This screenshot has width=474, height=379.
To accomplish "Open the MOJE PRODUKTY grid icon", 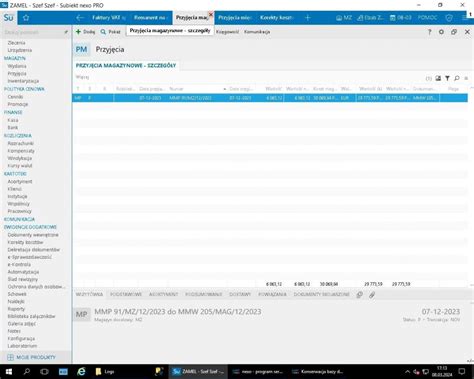I will click(10, 357).
